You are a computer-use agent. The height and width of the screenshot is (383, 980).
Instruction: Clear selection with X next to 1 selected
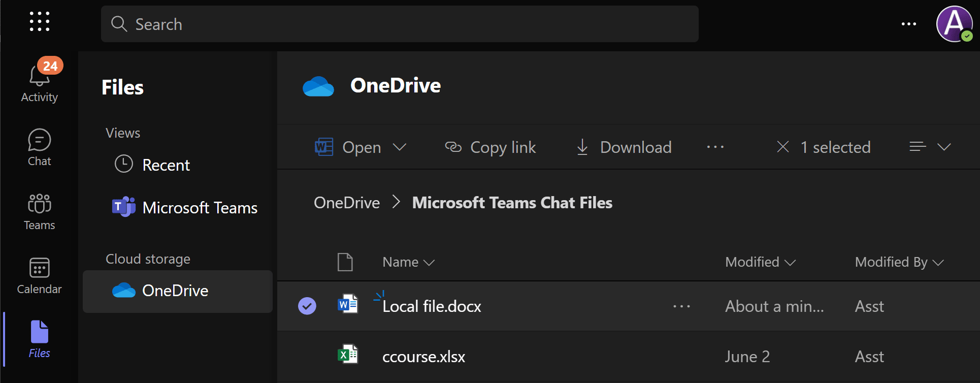(x=782, y=147)
